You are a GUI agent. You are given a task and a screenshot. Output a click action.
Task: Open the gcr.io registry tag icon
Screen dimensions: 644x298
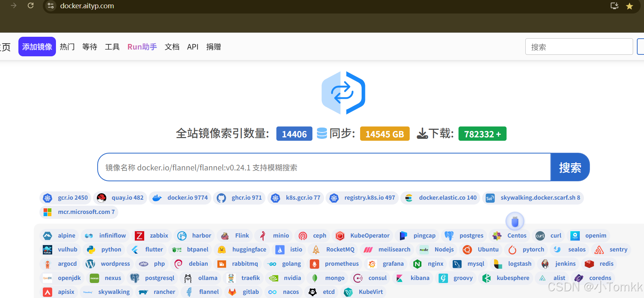coord(47,198)
